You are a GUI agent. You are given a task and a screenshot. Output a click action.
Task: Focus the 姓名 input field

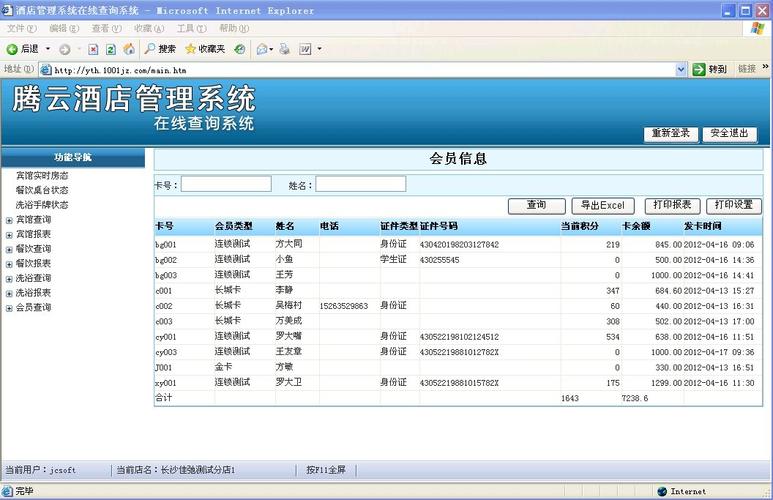click(361, 184)
